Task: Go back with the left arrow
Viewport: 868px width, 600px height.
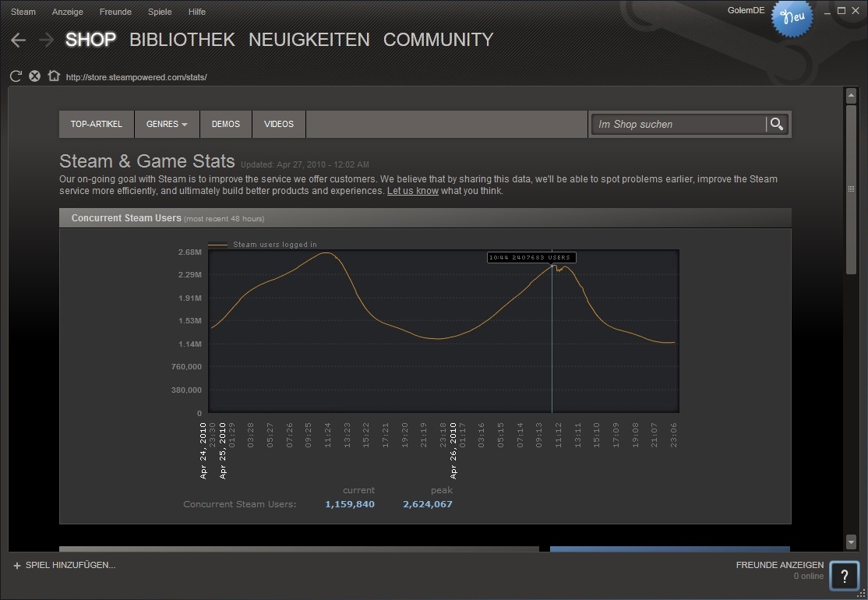Action: (x=18, y=40)
